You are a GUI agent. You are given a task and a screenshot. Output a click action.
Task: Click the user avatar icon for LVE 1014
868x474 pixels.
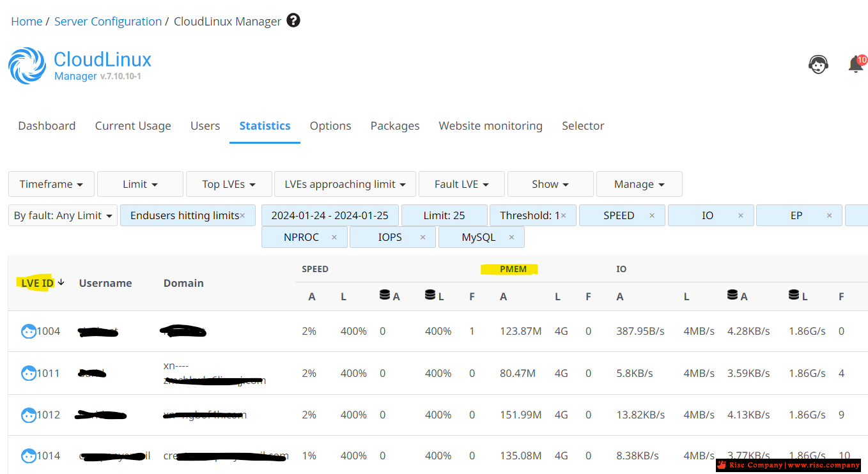click(x=29, y=456)
